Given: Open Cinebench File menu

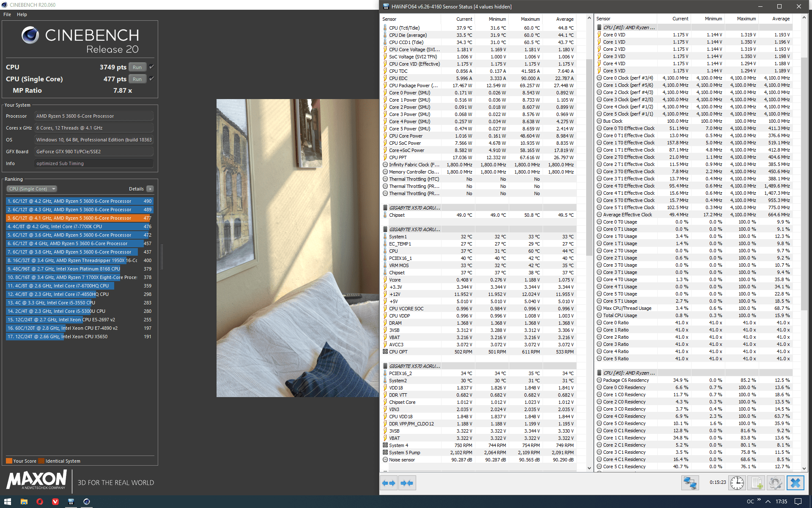Looking at the screenshot, I should click(x=7, y=14).
